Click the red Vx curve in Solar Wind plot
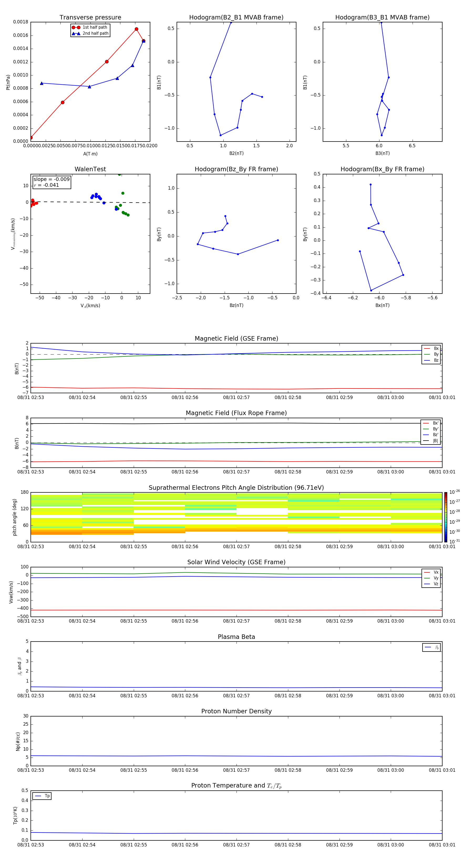Screen dimensions: 473x868 [x=236, y=610]
